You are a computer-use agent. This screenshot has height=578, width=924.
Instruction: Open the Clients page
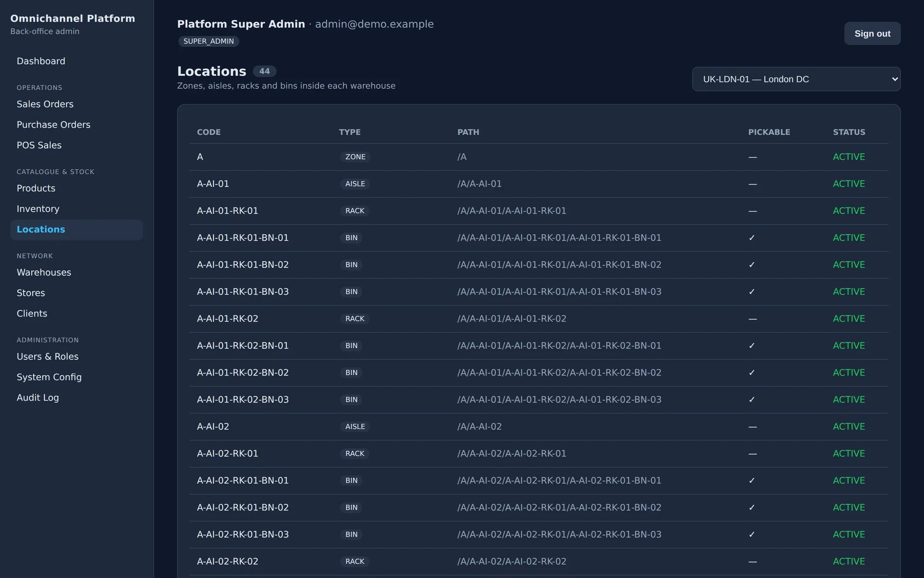tap(77, 314)
